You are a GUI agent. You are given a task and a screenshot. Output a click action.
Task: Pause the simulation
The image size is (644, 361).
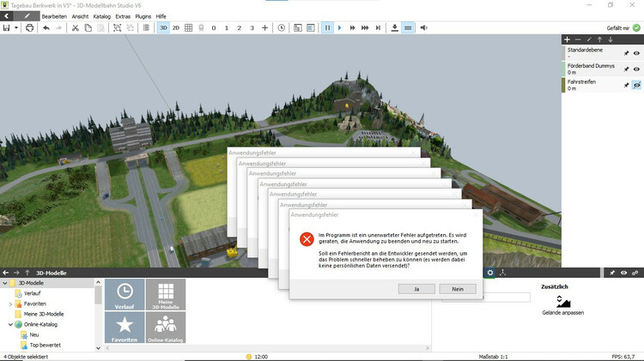[x=327, y=28]
